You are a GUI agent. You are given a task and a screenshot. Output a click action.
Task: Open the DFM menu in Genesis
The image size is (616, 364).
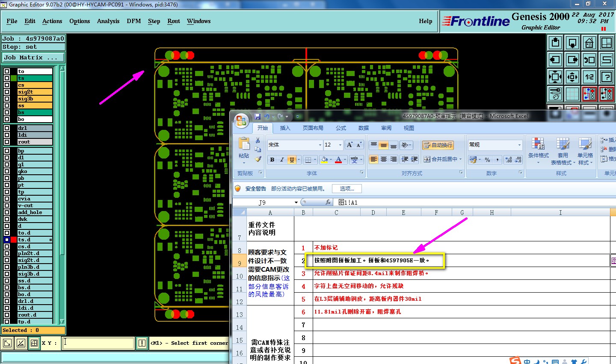(134, 21)
